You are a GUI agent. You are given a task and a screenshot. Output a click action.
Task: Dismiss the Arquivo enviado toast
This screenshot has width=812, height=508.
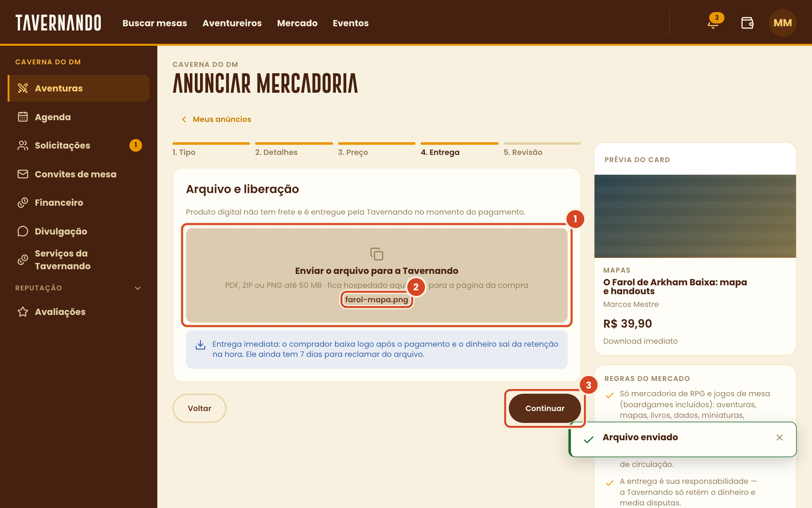779,437
